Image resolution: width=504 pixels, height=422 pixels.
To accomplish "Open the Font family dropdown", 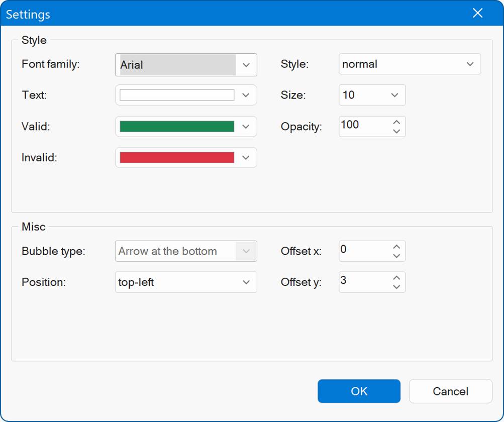I will pos(246,65).
